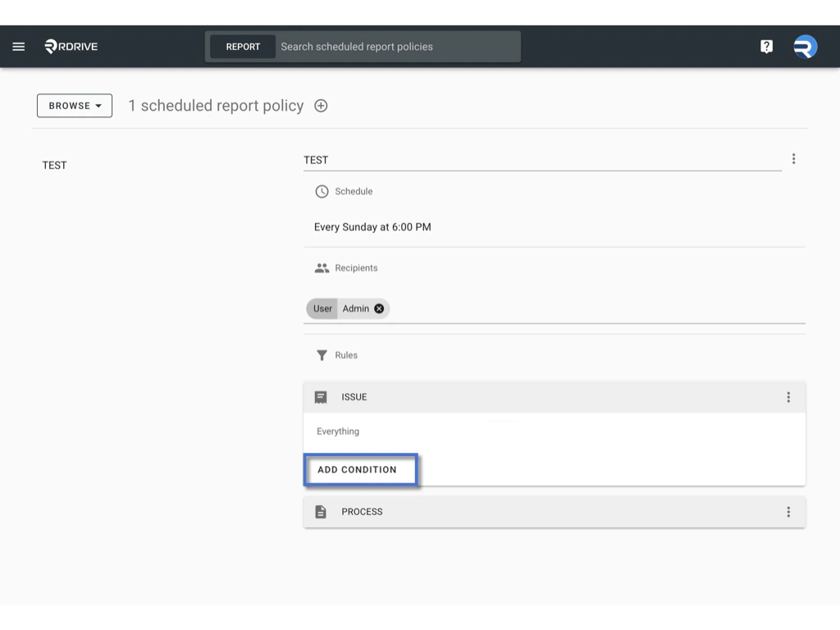Add a new scheduled report policy

321,105
